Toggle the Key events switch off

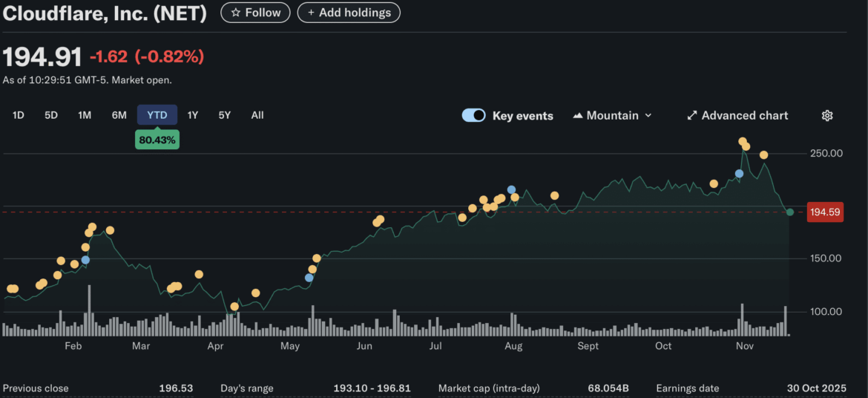click(474, 116)
